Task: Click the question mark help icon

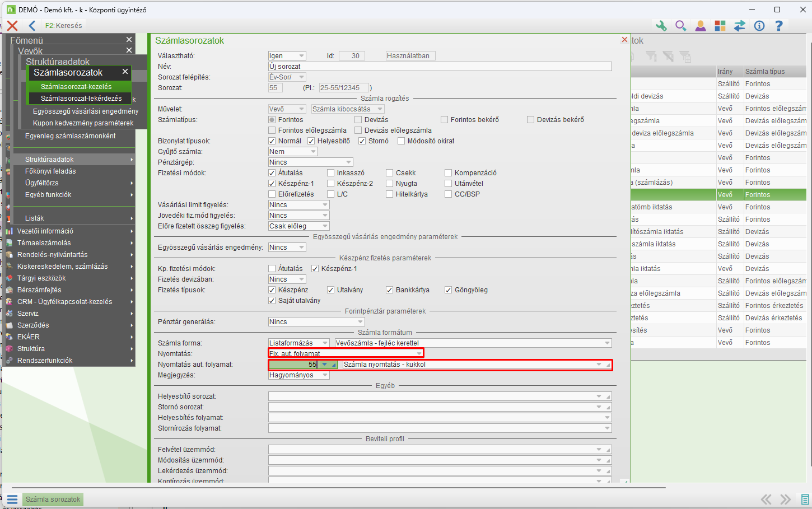Action: pyautogui.click(x=779, y=26)
